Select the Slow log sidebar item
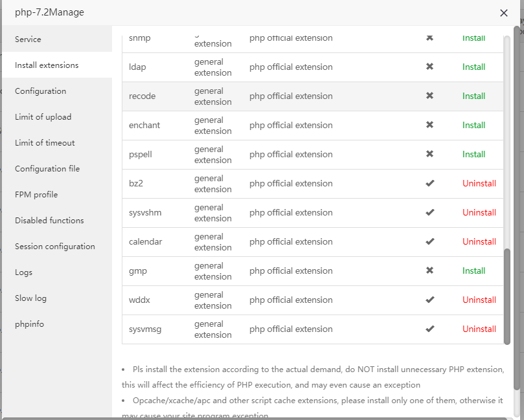The width and height of the screenshot is (524, 420). pos(30,298)
